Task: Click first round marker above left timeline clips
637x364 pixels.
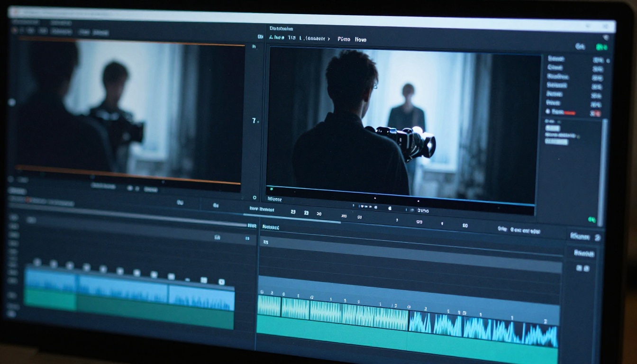Action: click(x=37, y=262)
